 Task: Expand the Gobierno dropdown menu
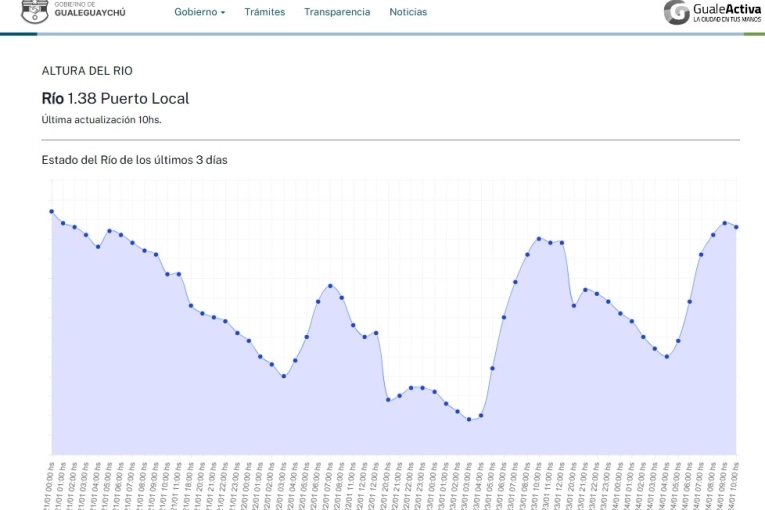(x=199, y=12)
